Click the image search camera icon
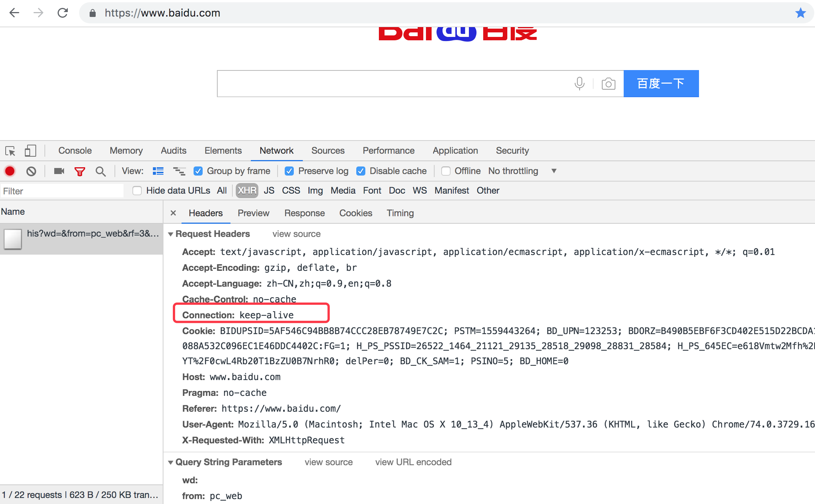The image size is (815, 504). 608,84
